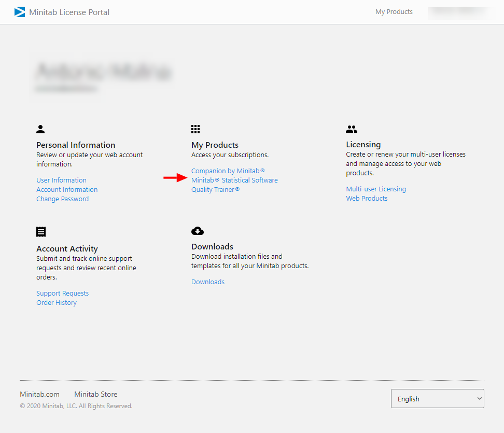504x433 pixels.
Task: Click the Personal Information person icon
Action: click(x=40, y=129)
